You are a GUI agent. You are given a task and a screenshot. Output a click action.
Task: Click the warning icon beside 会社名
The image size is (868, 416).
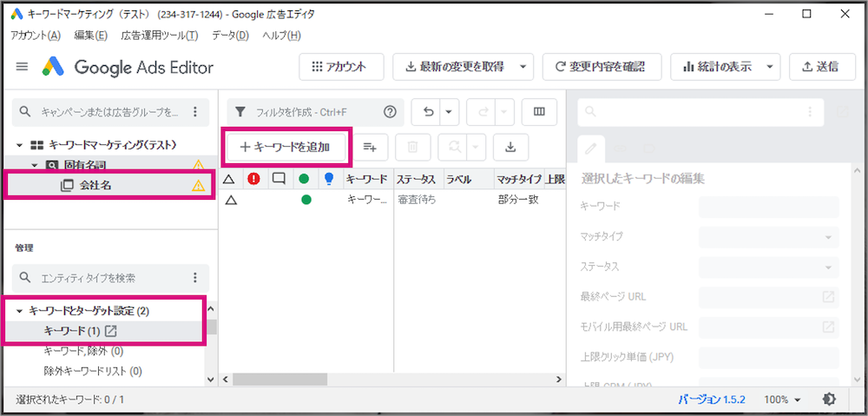(198, 186)
